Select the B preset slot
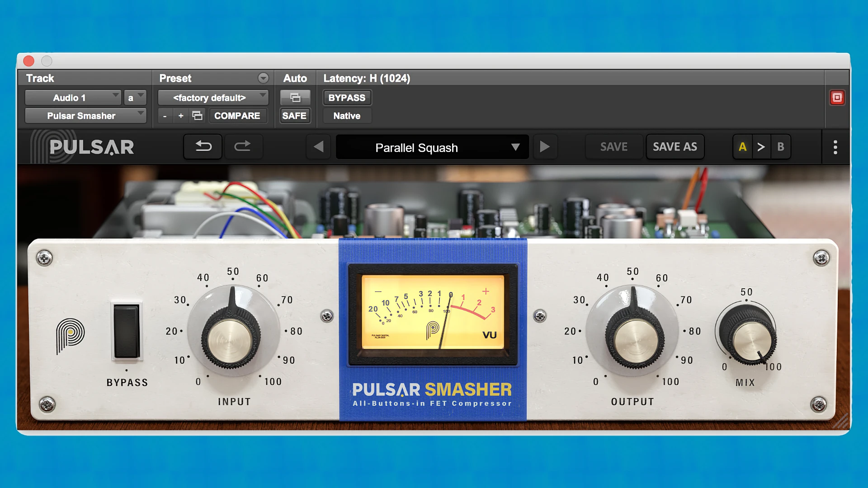 coord(781,147)
